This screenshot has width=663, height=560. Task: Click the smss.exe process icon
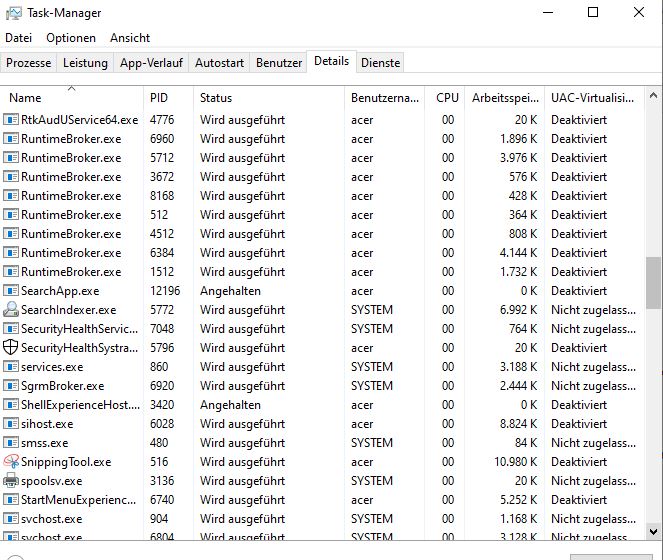tap(11, 443)
